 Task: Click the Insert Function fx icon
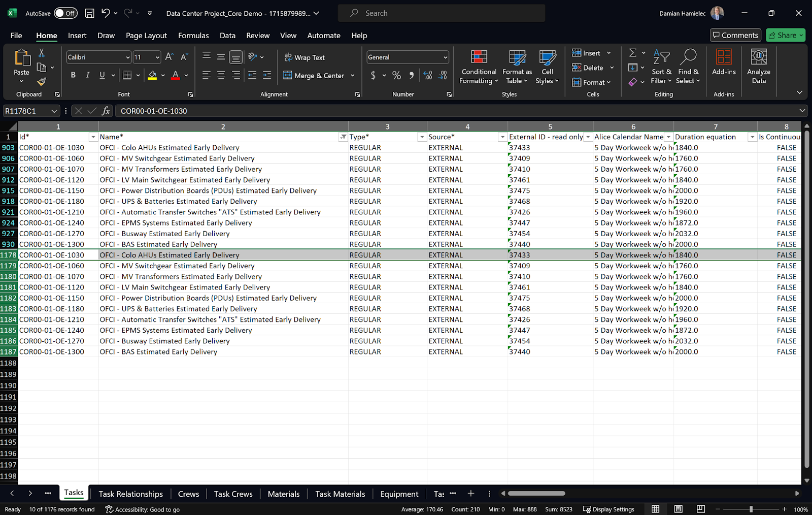(x=106, y=111)
